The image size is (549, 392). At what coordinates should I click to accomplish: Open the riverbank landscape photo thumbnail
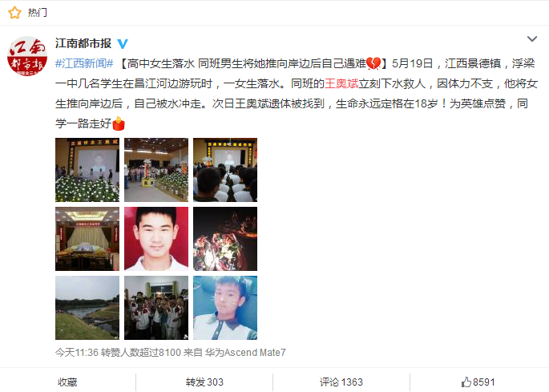pyautogui.click(x=87, y=308)
